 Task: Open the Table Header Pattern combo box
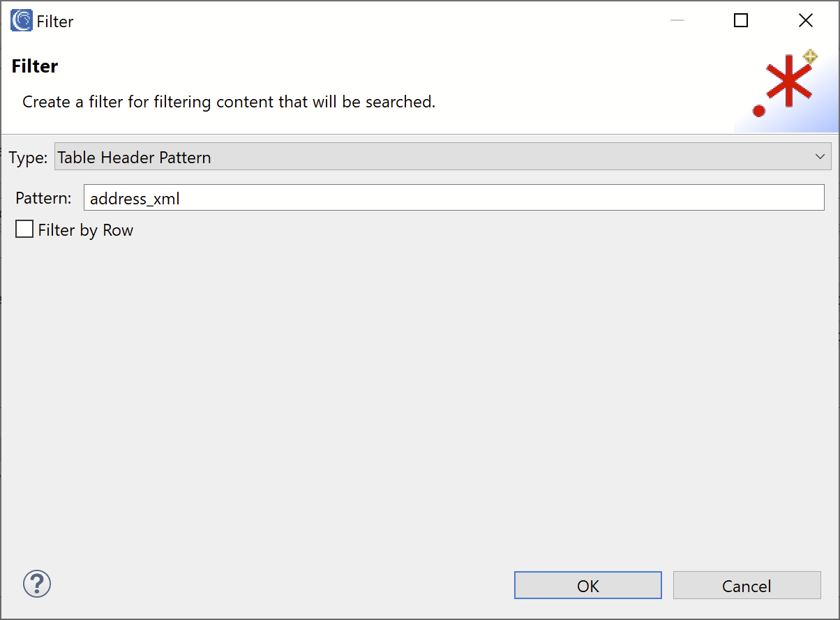443,157
